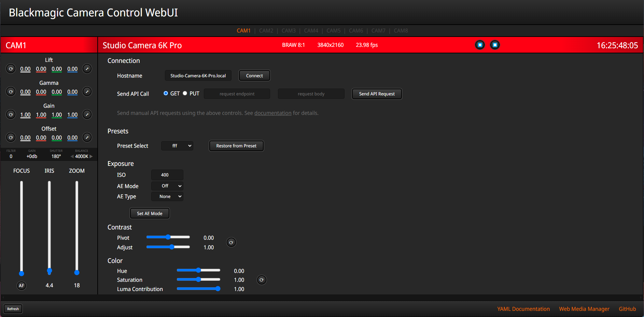
Task: Open the GitHub link
Action: click(x=627, y=309)
